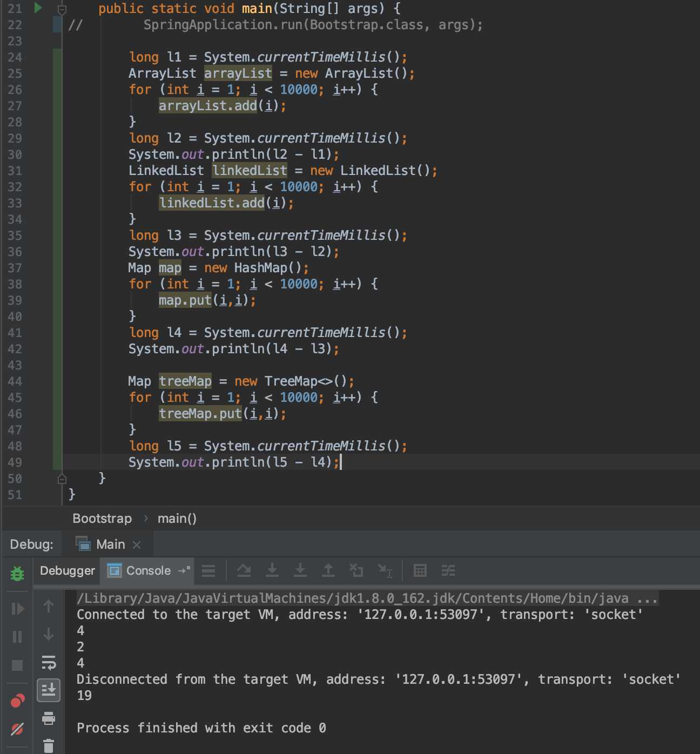Open View Breakpoints with the red circles icon
Image resolution: width=700 pixels, height=754 pixels.
pyautogui.click(x=17, y=701)
